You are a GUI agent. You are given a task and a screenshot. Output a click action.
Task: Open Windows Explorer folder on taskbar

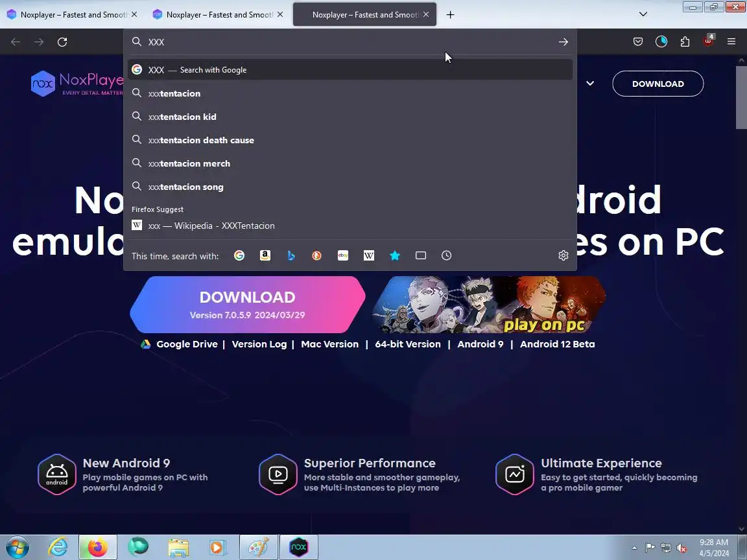click(178, 548)
